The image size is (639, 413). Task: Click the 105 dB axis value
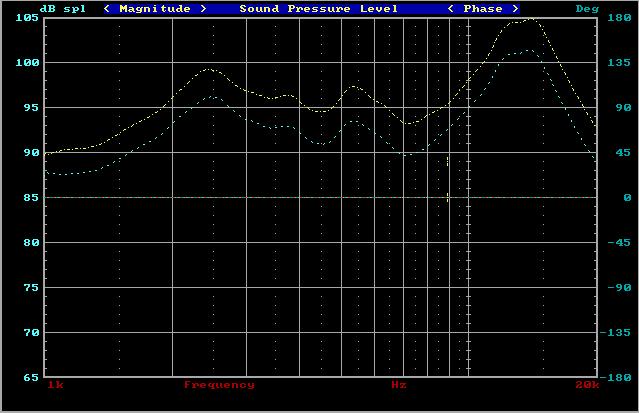(x=27, y=18)
